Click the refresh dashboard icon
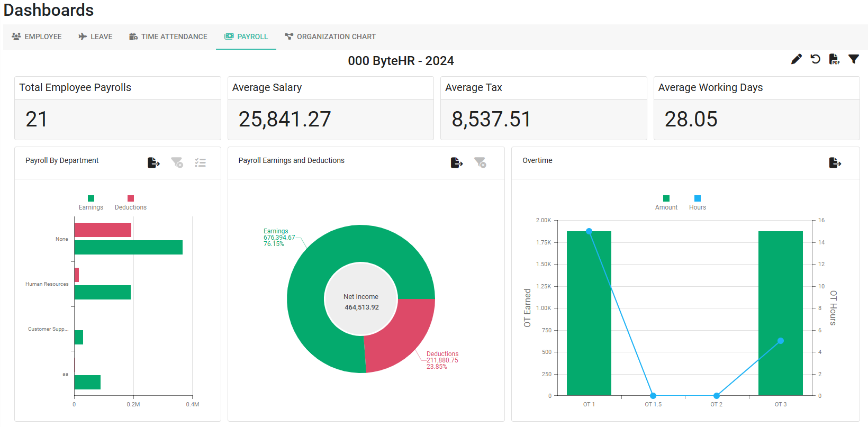This screenshot has width=868, height=427. pos(815,59)
